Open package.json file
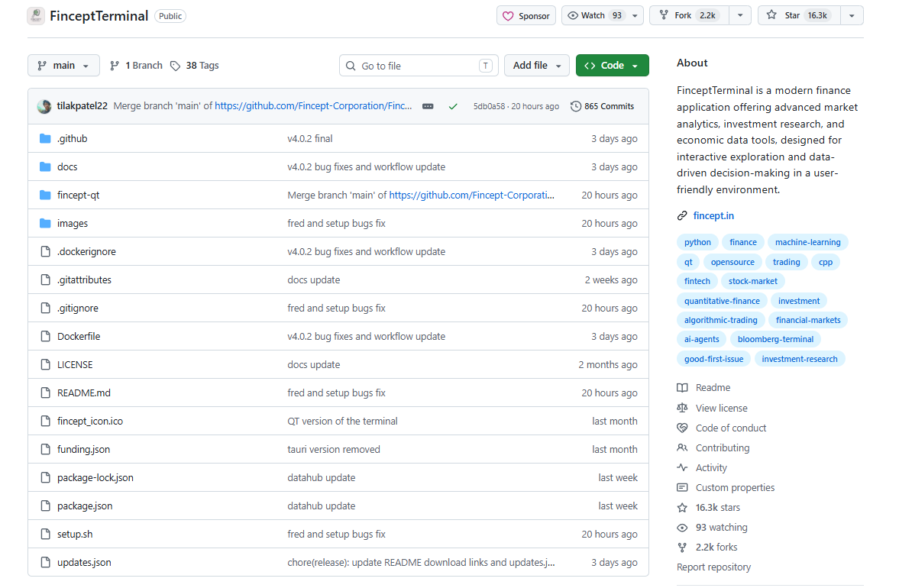 click(85, 506)
